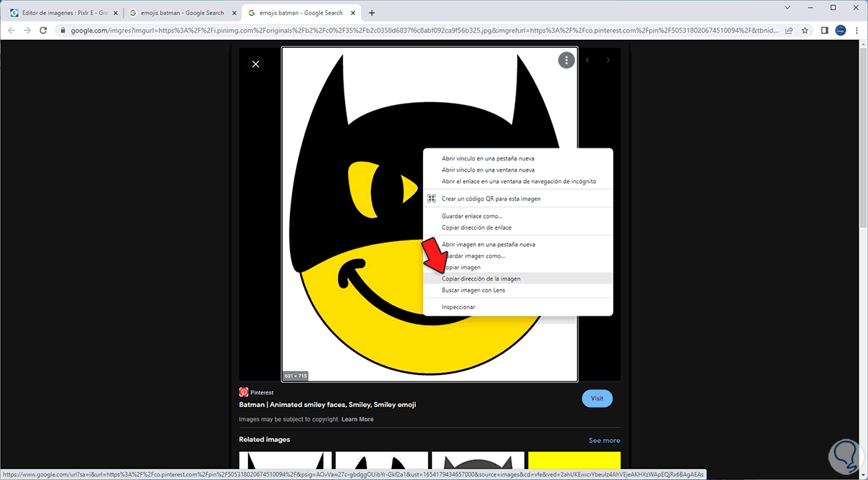
Task: Bookmark this page with star icon
Action: coord(804,30)
